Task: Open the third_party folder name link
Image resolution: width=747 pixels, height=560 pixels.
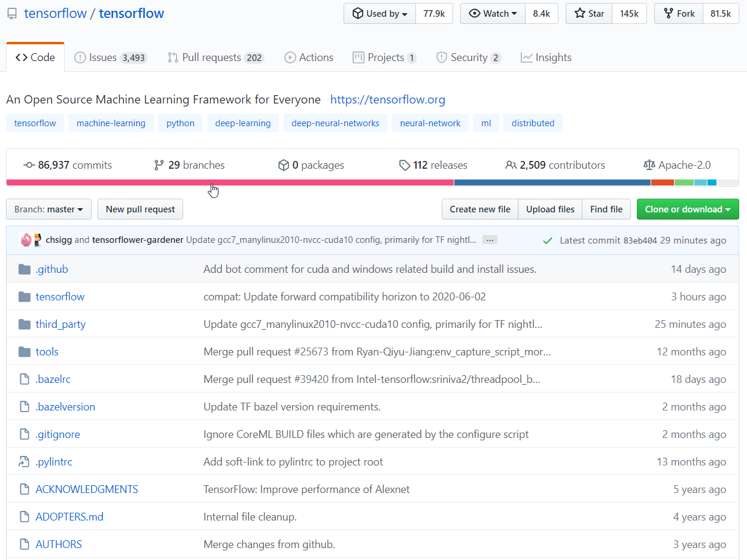Action: pyautogui.click(x=60, y=324)
